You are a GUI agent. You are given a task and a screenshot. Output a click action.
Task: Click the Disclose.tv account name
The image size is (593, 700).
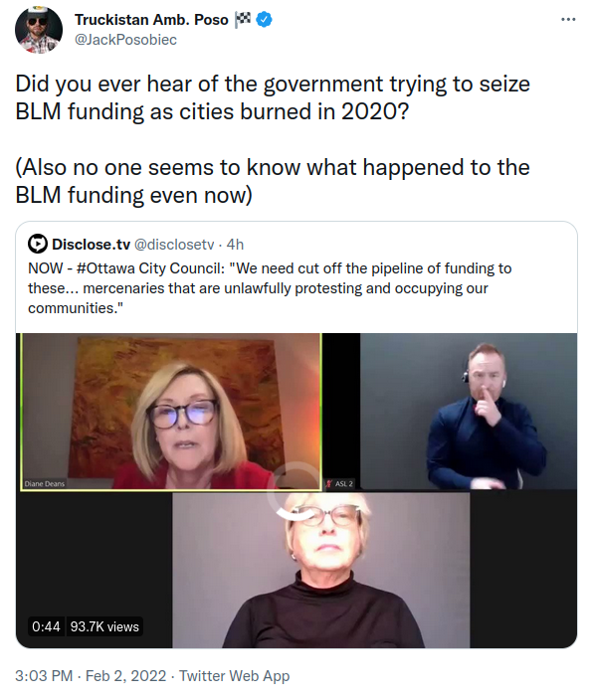point(92,245)
